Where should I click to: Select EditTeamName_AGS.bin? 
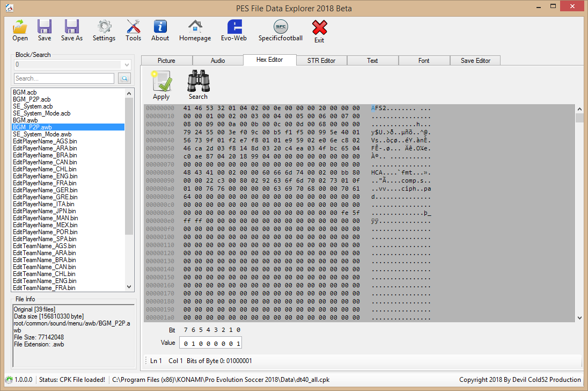44,246
